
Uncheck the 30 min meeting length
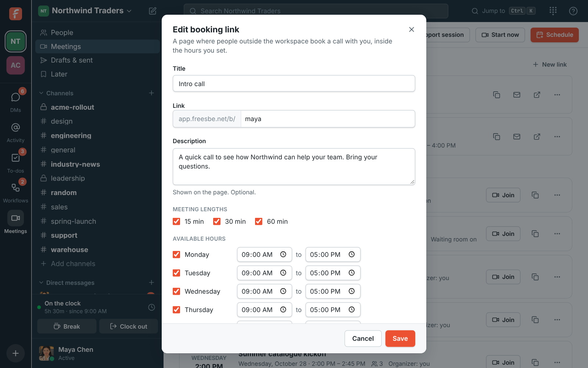coord(217,221)
